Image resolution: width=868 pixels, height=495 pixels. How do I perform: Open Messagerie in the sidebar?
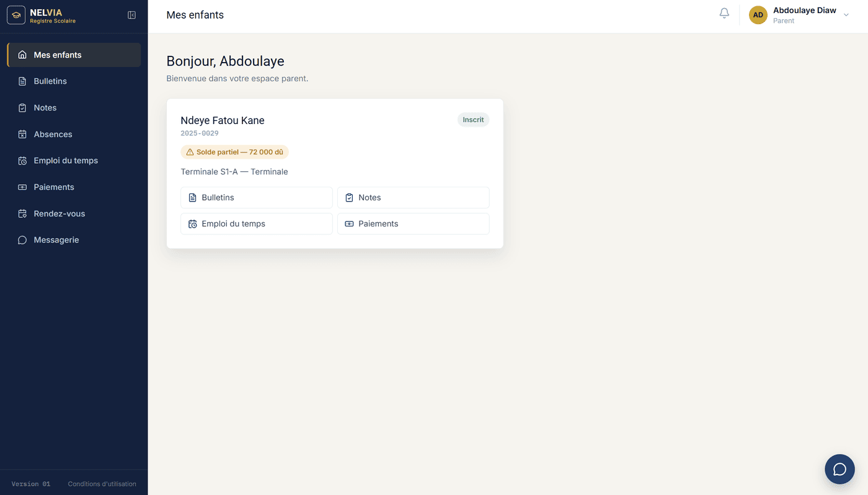point(74,240)
